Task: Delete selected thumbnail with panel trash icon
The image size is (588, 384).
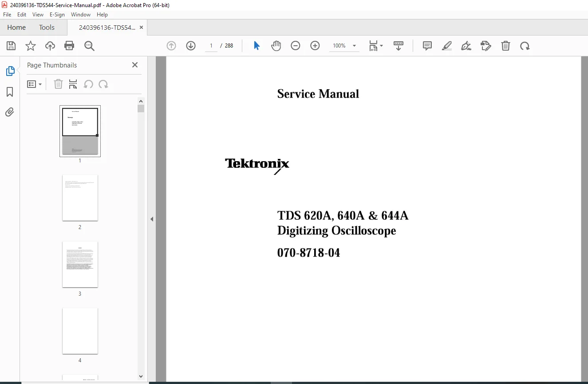Action: (x=58, y=84)
